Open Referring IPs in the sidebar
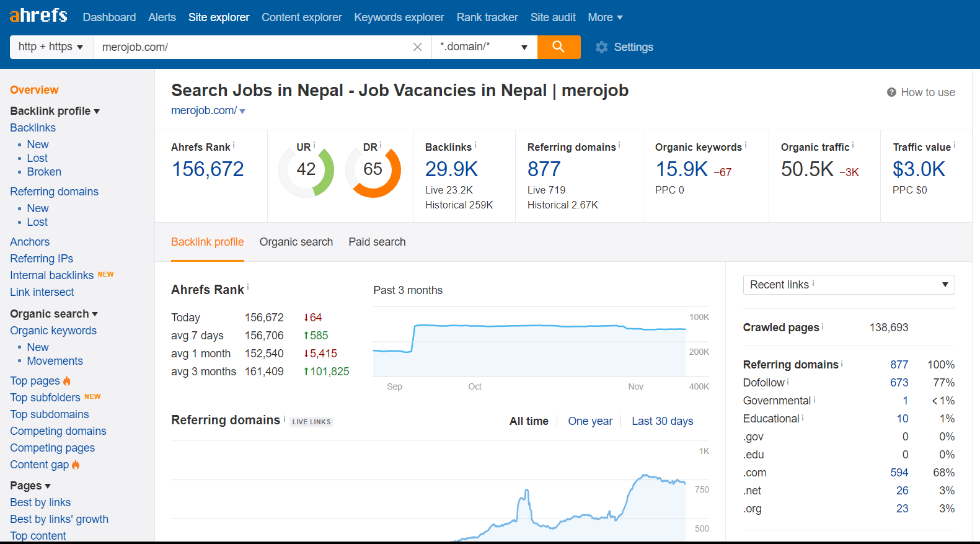 (42, 259)
